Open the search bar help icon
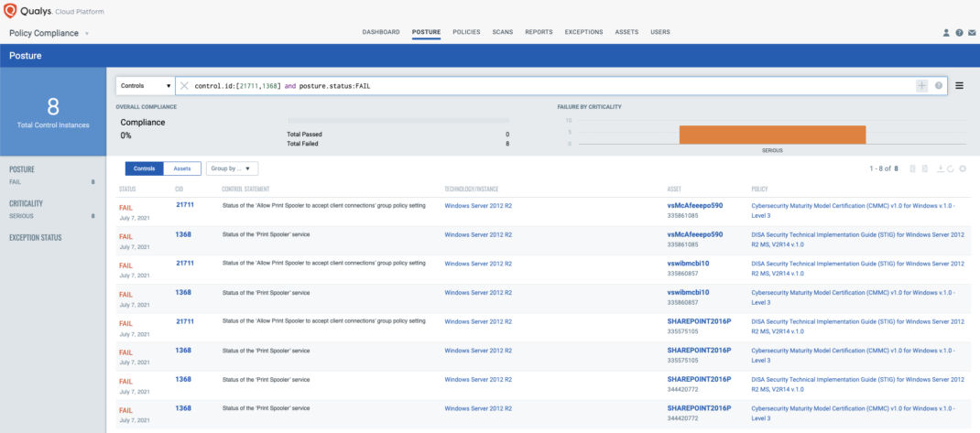This screenshot has width=980, height=433. pos(939,86)
